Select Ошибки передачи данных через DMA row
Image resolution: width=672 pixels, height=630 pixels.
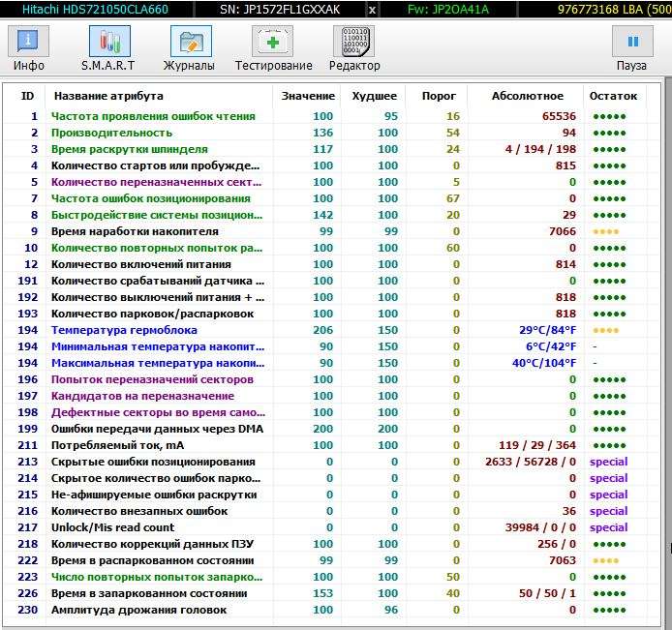pyautogui.click(x=330, y=429)
